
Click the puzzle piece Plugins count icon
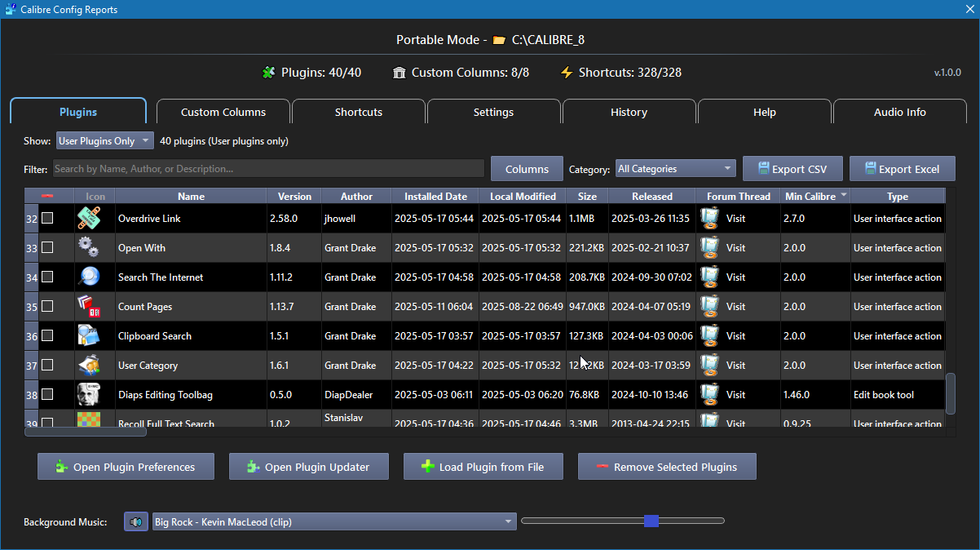(x=269, y=73)
